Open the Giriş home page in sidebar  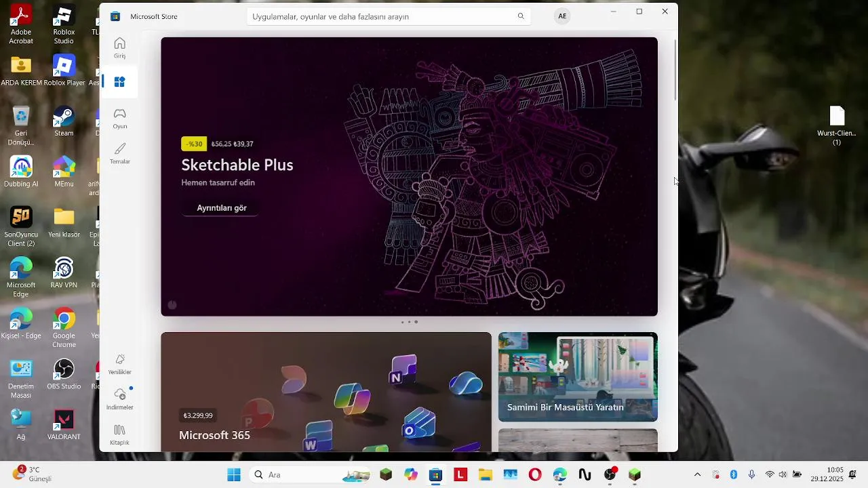119,47
